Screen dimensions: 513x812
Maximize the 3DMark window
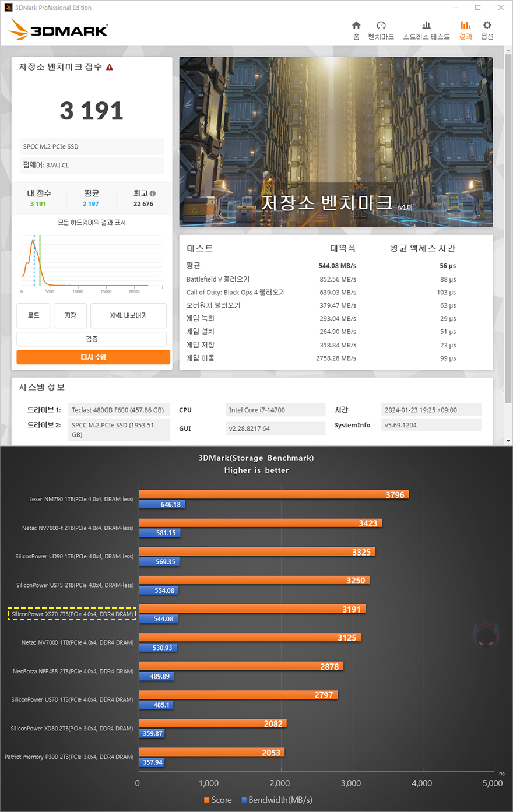tap(477, 8)
